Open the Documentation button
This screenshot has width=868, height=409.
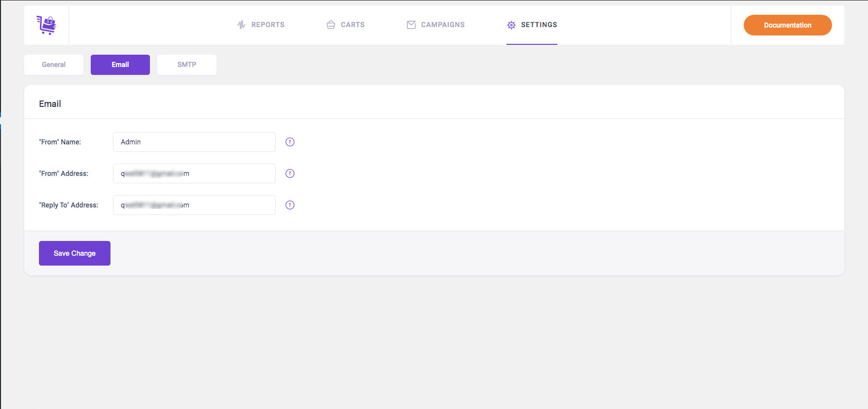[x=788, y=25]
